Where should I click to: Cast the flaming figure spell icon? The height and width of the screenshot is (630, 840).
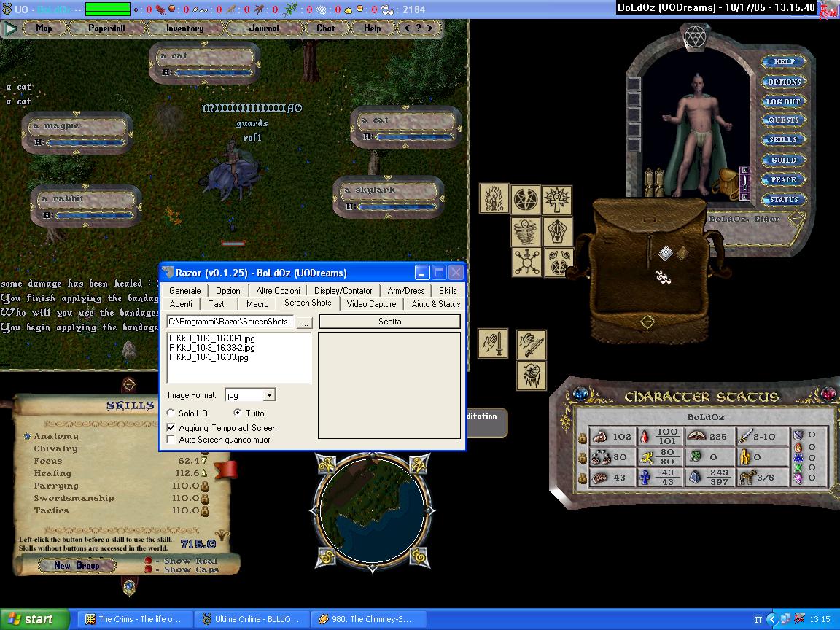point(494,198)
